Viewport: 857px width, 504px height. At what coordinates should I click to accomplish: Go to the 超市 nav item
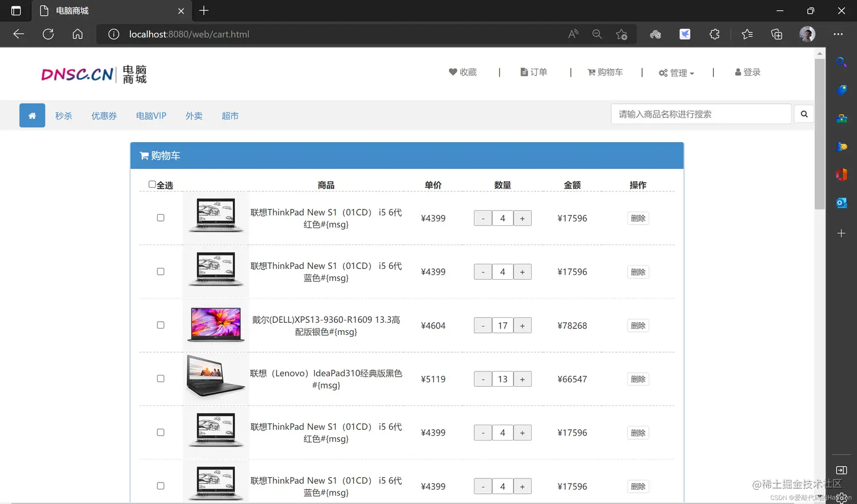tap(230, 116)
